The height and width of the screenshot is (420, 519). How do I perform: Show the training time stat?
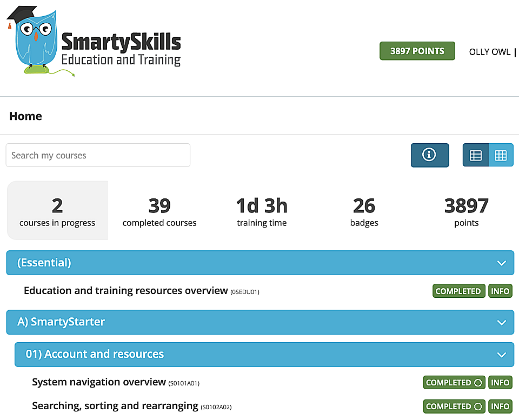click(x=262, y=211)
